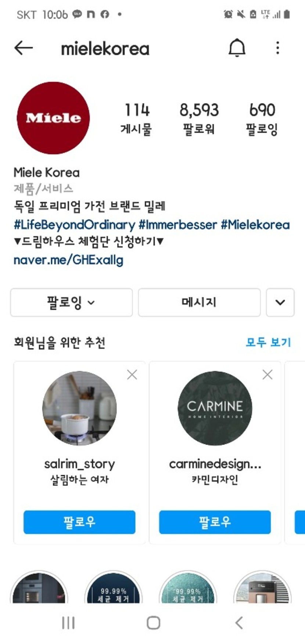Follow salrim_story with the 팔로우 button
This screenshot has width=305, height=644.
point(79,522)
